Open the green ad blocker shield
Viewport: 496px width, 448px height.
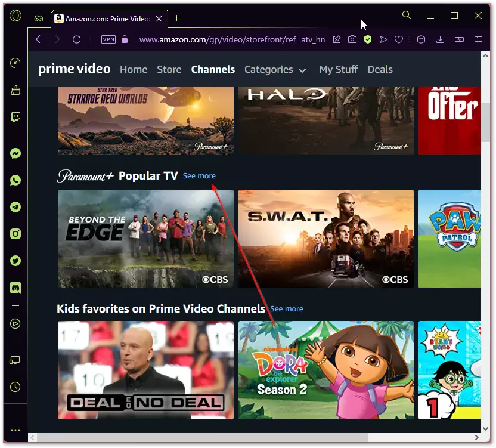click(x=368, y=39)
